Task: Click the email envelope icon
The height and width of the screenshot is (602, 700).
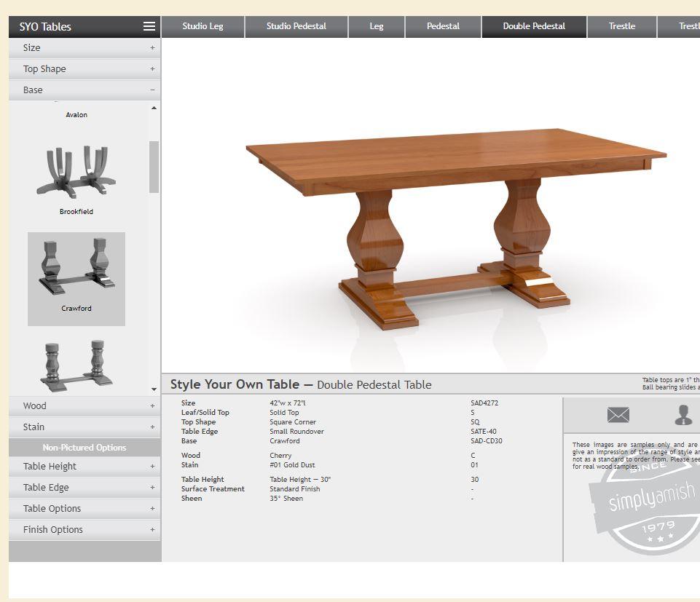Action: (x=618, y=415)
